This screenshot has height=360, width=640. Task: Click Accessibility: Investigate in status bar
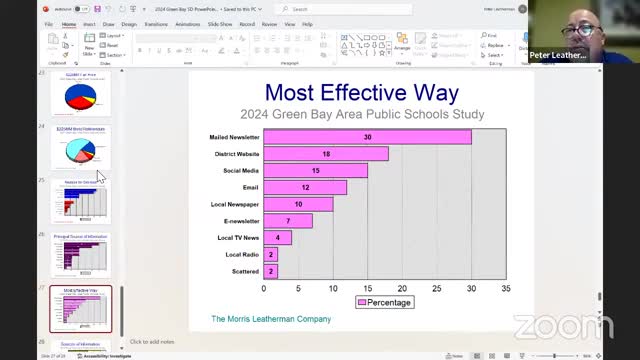(x=104, y=356)
